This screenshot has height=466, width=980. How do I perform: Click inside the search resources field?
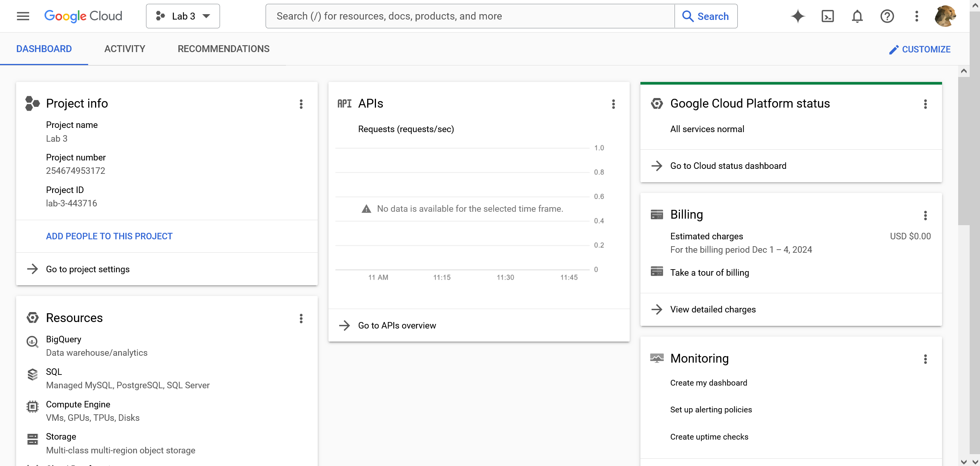[x=460, y=16]
